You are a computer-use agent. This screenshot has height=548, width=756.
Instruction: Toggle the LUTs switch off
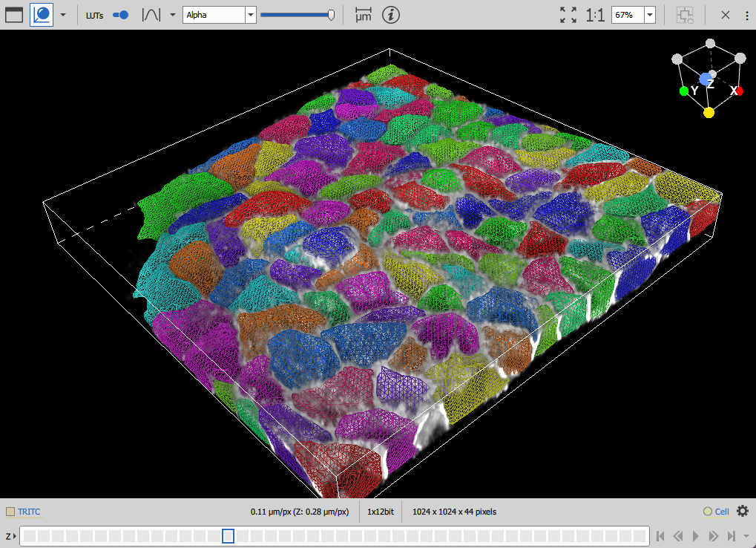tap(119, 15)
